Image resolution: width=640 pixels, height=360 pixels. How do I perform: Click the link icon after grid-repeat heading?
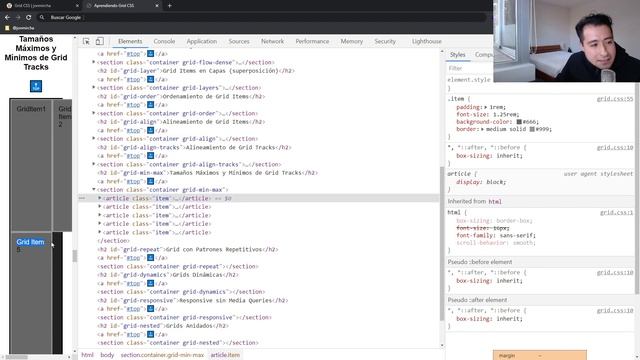150,258
